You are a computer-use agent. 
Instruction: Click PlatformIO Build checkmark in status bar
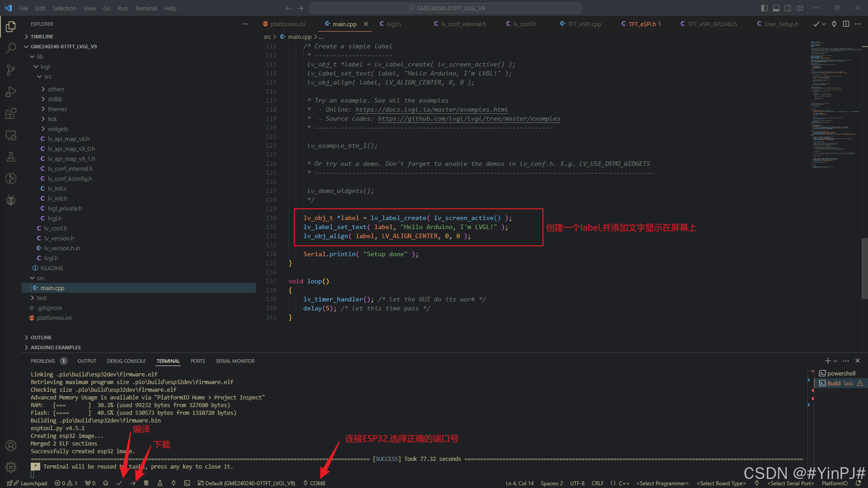point(119,483)
